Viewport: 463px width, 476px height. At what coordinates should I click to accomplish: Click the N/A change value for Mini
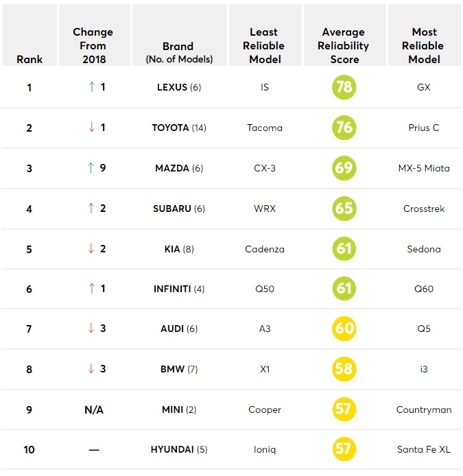point(94,409)
